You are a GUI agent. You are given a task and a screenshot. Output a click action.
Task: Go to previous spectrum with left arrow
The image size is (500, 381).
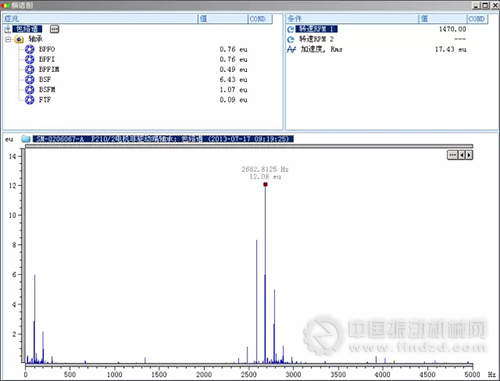click(x=462, y=155)
